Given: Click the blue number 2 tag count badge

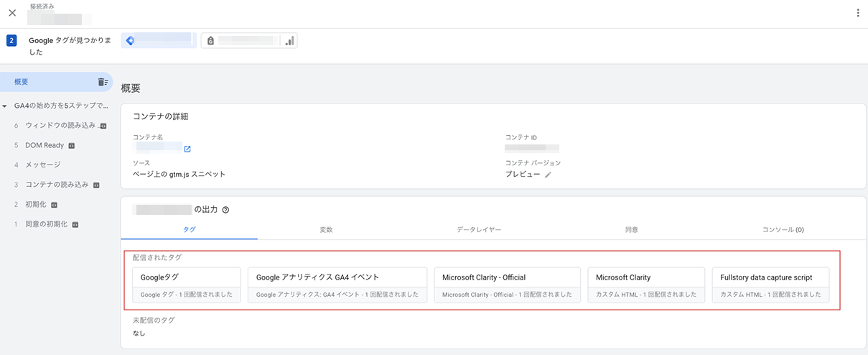Looking at the screenshot, I should [11, 41].
